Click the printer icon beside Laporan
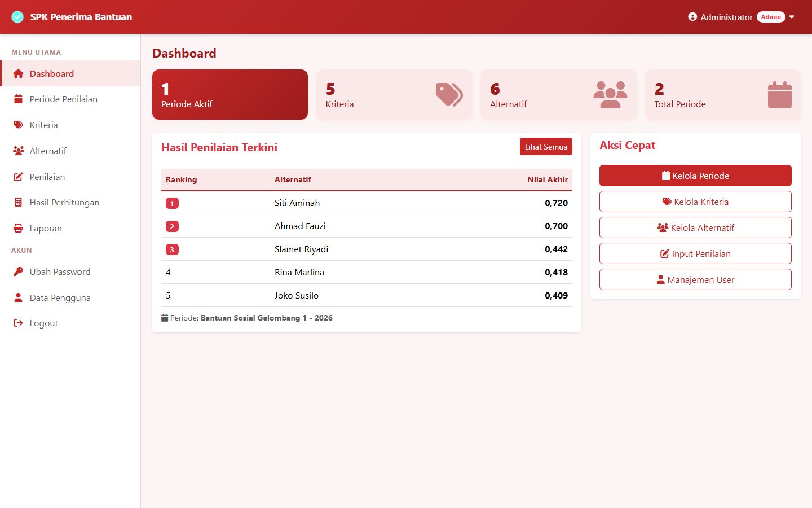Image resolution: width=812 pixels, height=508 pixels. point(18,228)
